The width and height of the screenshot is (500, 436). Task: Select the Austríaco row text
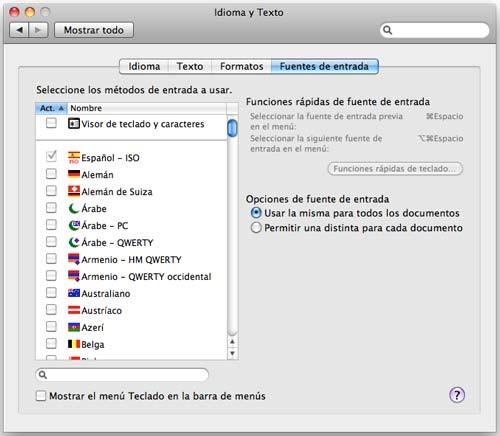102,311
